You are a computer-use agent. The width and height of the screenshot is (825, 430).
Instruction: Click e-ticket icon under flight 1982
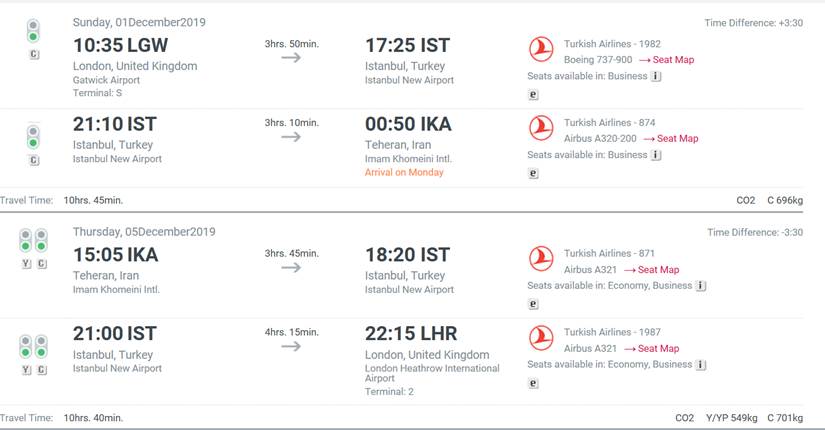(533, 95)
